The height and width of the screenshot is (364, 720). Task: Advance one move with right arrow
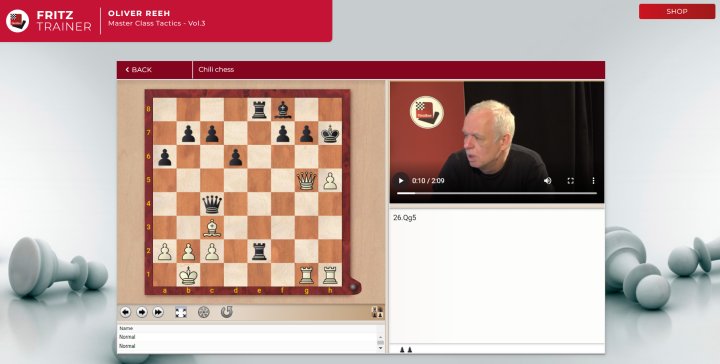(x=142, y=312)
